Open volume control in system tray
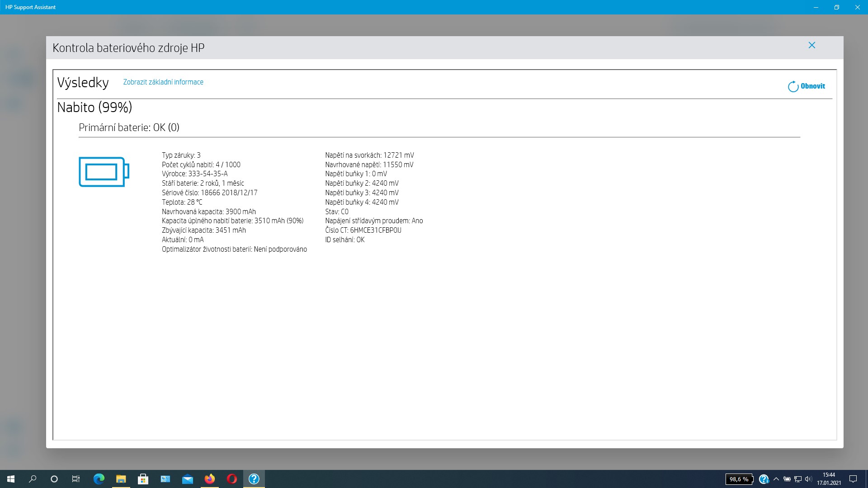Screen dimensions: 868x488 [x=808, y=479]
